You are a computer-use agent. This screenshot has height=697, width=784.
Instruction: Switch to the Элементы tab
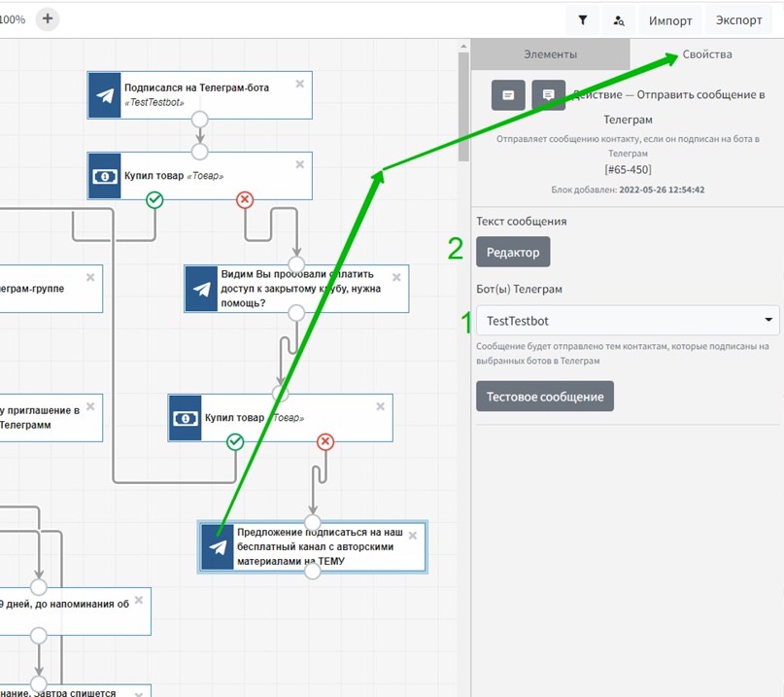[550, 54]
